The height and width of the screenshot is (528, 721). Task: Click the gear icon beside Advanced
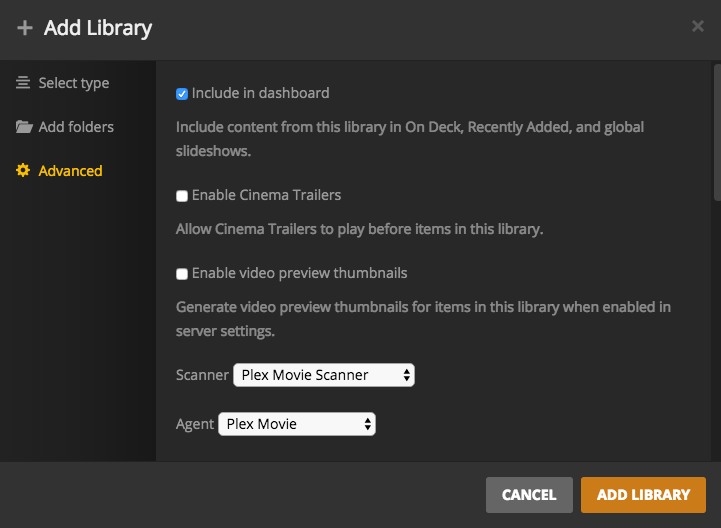(x=23, y=171)
